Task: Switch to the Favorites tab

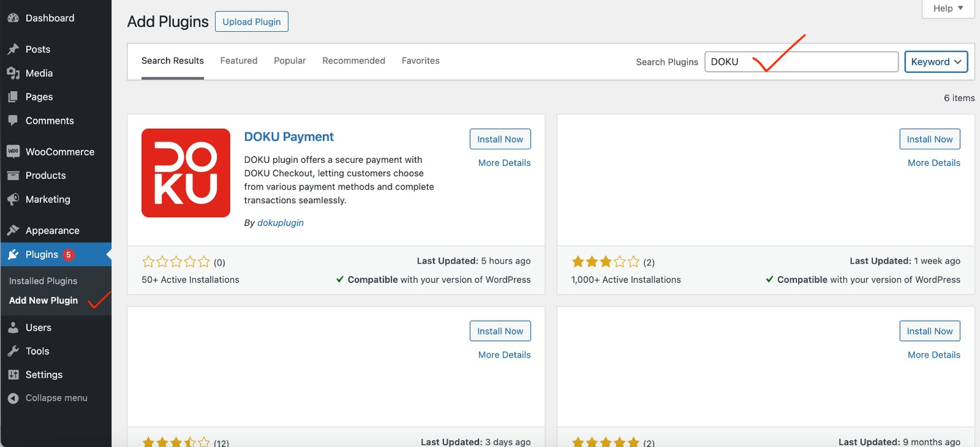Action: tap(420, 61)
